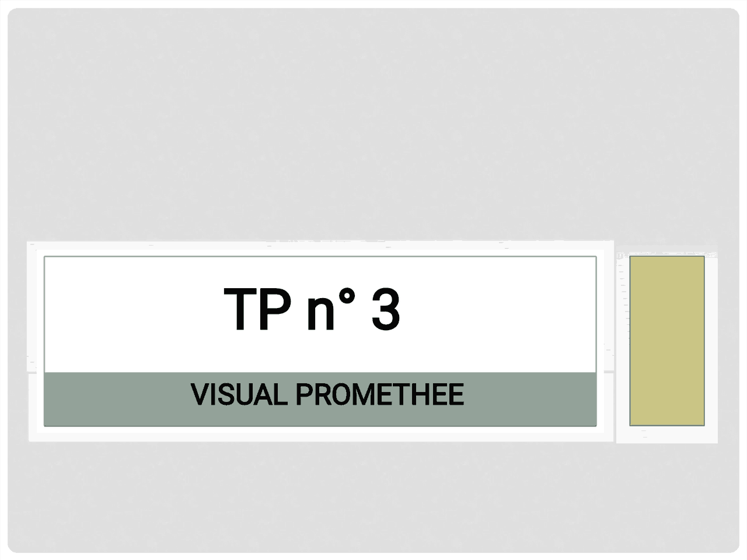Click gray band left of "VISUAL"

click(117, 399)
